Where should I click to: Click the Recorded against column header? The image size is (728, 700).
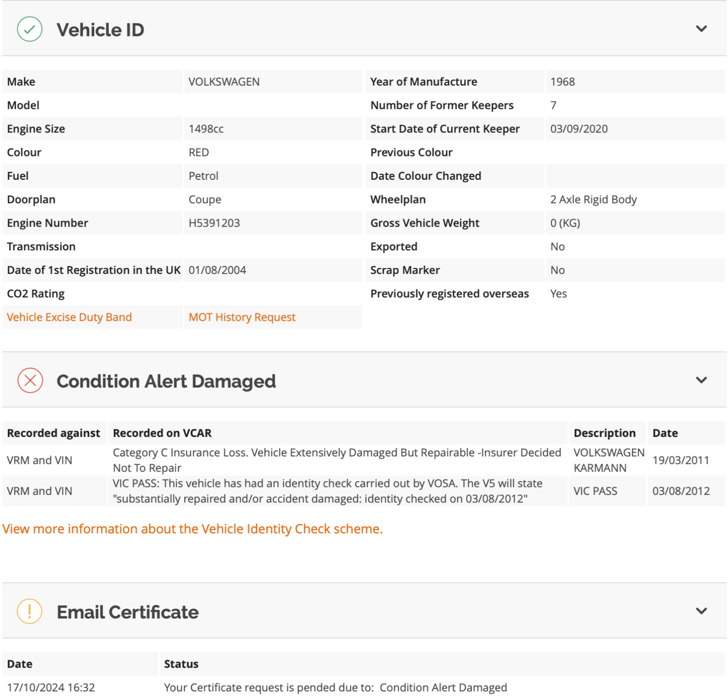pyautogui.click(x=53, y=433)
